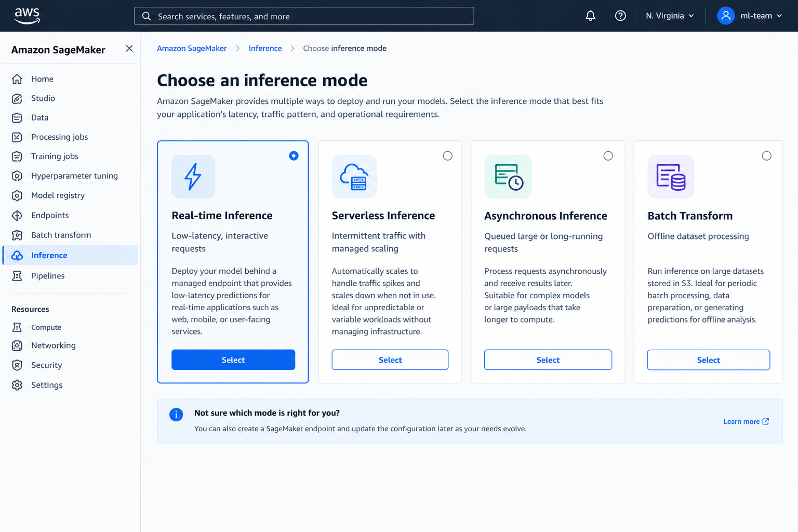Image resolution: width=798 pixels, height=532 pixels.
Task: Expand the ml-team account menu arrow
Action: (x=779, y=16)
